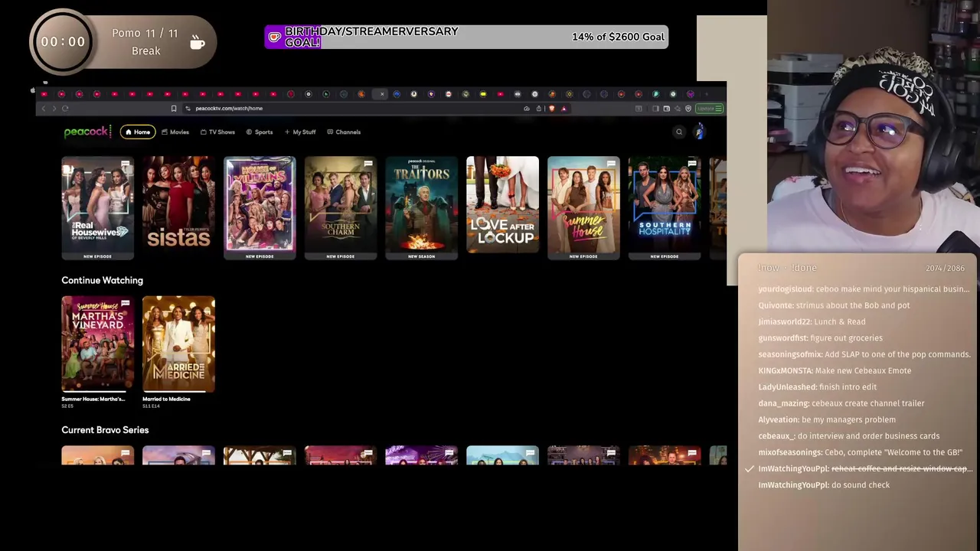Click the Update button in browser toolbar
This screenshot has width=980, height=551.
tap(710, 109)
